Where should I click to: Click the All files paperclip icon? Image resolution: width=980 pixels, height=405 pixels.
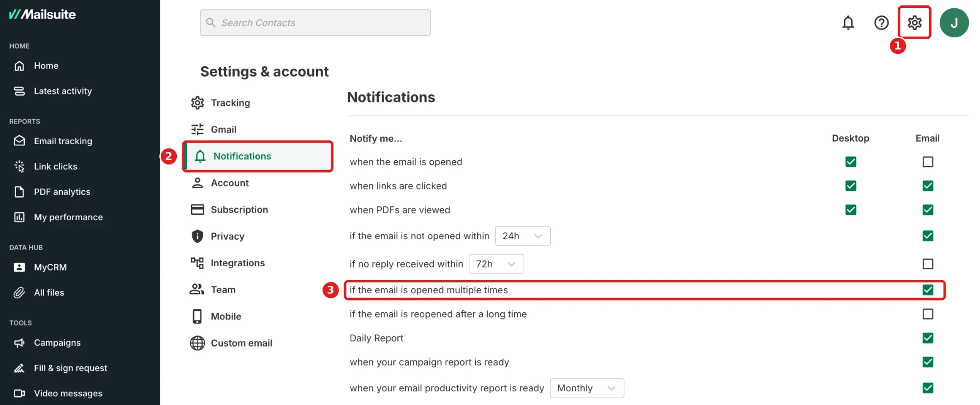[x=19, y=293]
